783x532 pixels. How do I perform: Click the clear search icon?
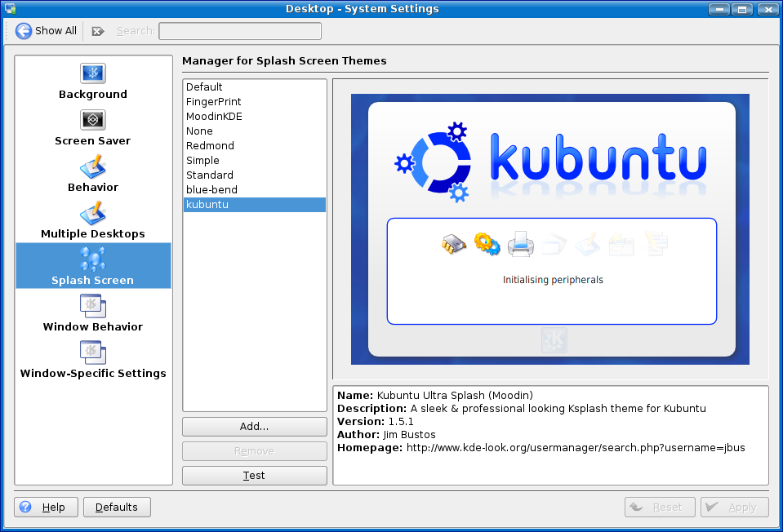[x=98, y=31]
